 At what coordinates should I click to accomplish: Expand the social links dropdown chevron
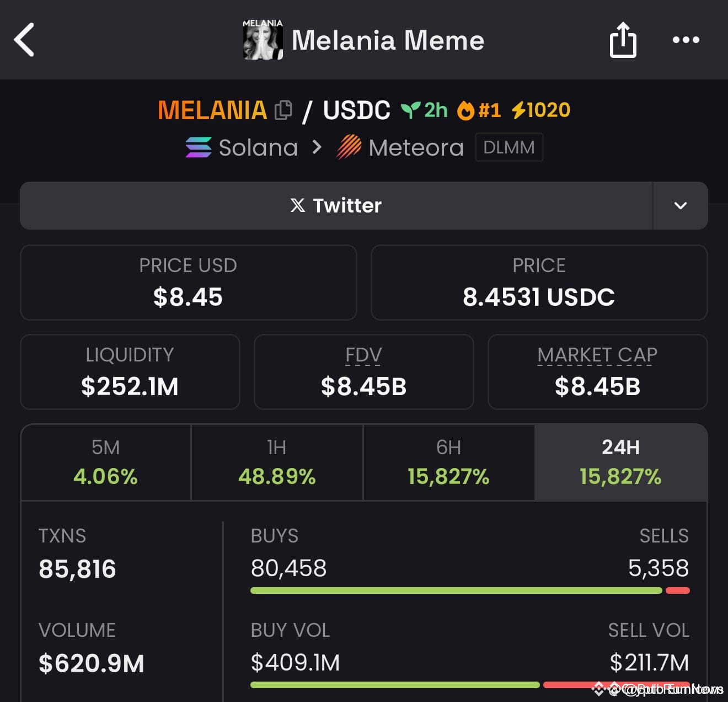coord(680,205)
